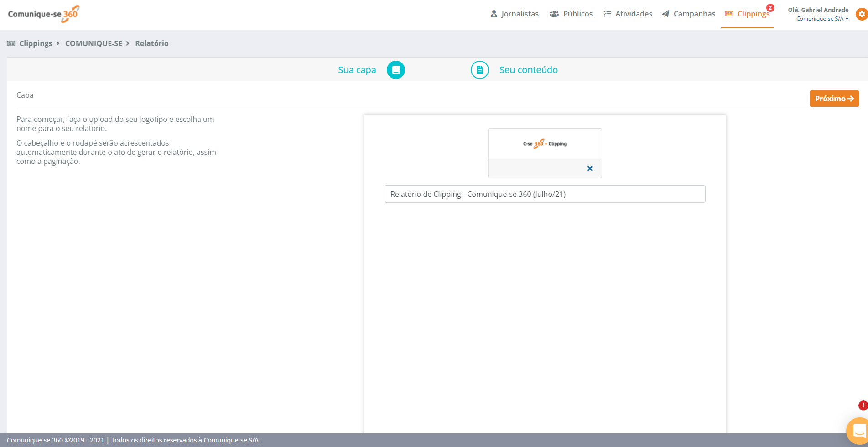Image resolution: width=868 pixels, height=447 pixels.
Task: Click the Atividades checklist icon
Action: pos(608,14)
